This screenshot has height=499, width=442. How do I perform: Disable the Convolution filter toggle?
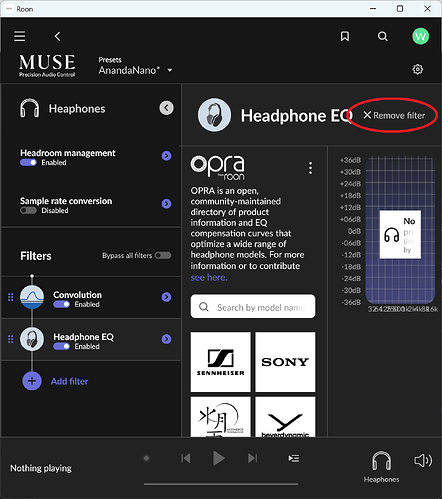point(61,304)
